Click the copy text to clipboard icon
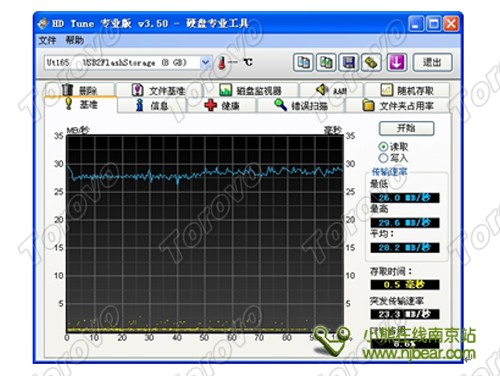 (x=303, y=62)
